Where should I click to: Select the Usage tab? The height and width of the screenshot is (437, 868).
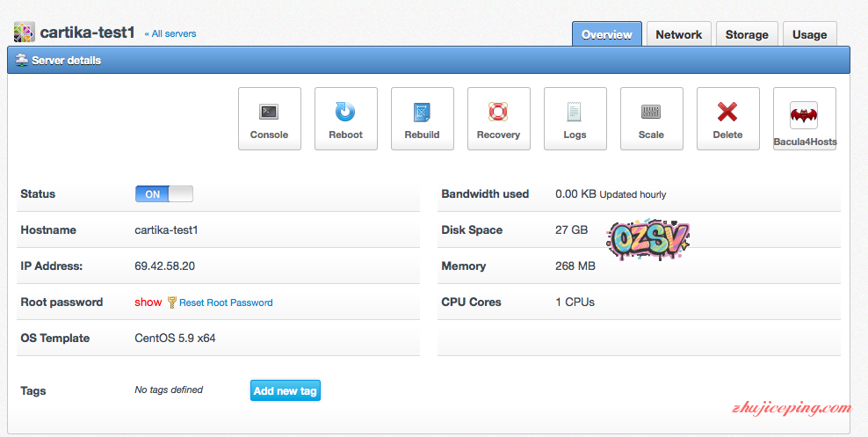(809, 34)
